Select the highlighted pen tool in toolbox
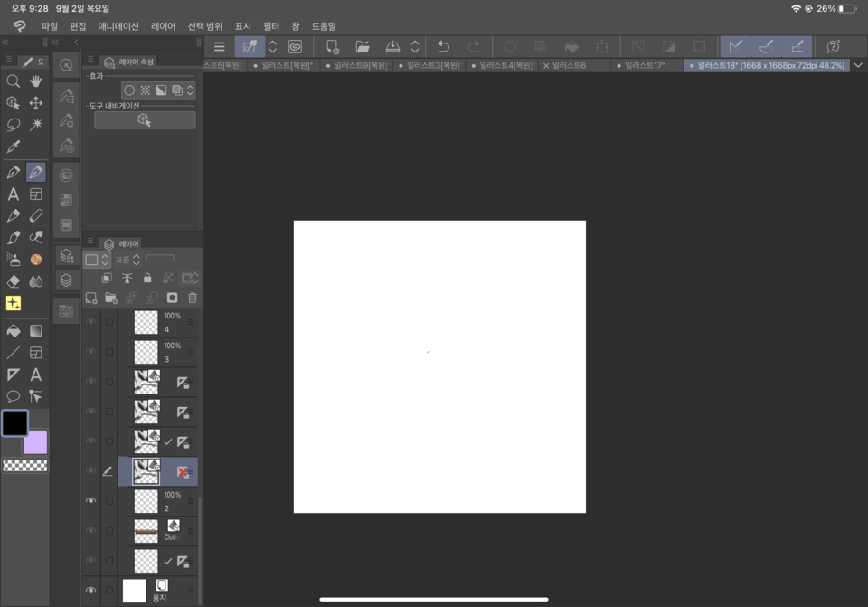Screen dimensions: 868x607 [x=36, y=172]
